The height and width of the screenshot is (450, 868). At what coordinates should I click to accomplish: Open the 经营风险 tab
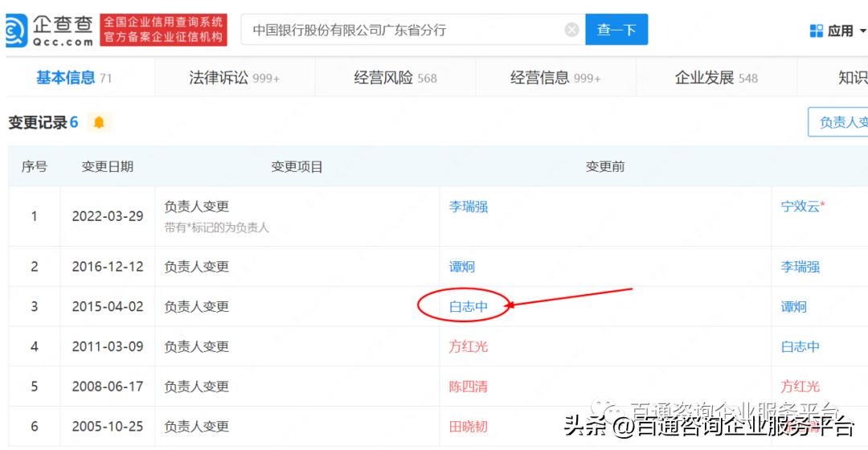pos(395,78)
